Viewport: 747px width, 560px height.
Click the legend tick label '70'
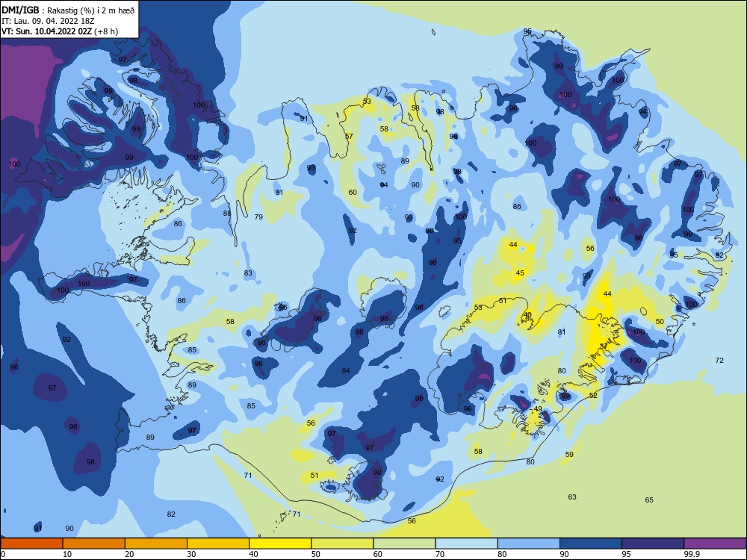coord(440,554)
